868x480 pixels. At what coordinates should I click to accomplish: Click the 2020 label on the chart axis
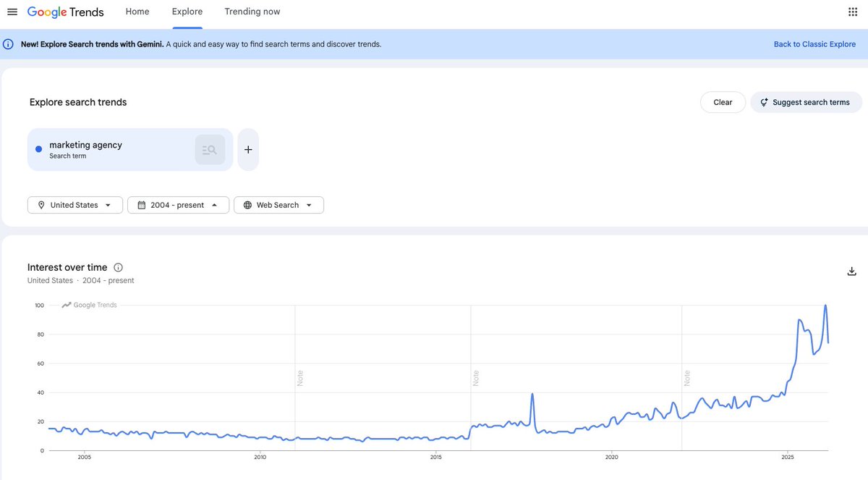[x=612, y=457]
